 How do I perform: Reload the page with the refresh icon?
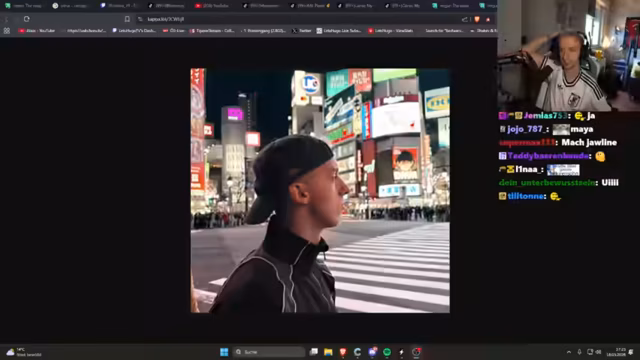[27, 19]
